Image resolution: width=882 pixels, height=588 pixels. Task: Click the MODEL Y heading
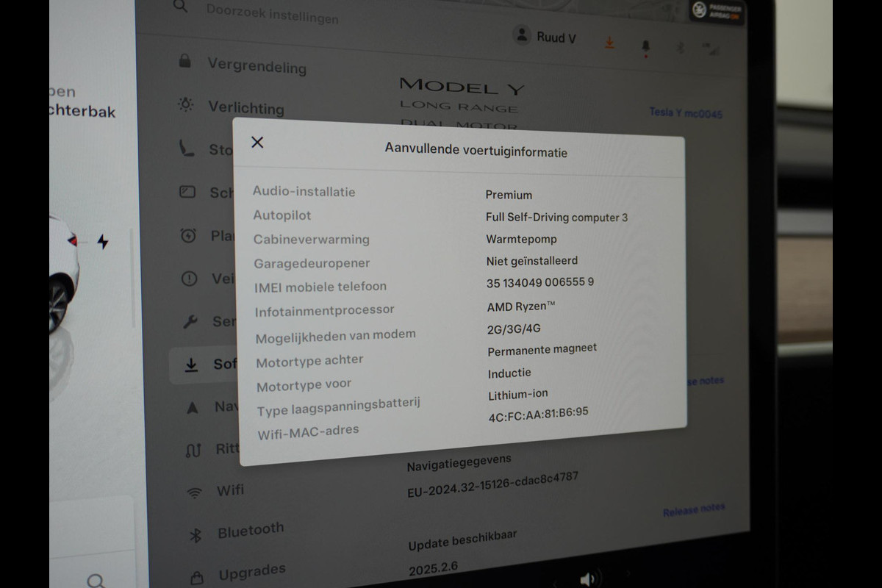coord(462,87)
